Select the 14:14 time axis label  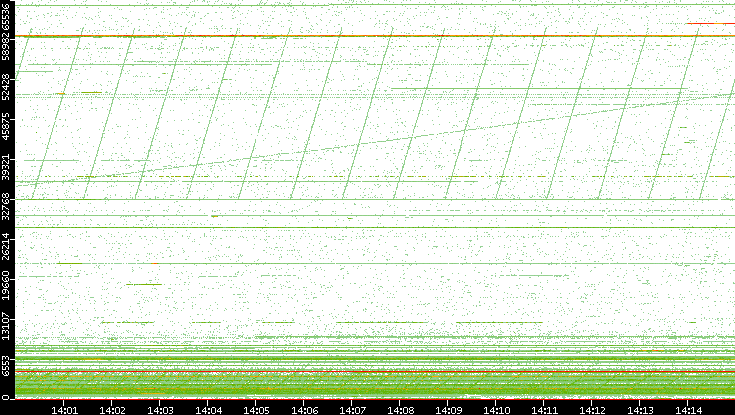coord(689,410)
